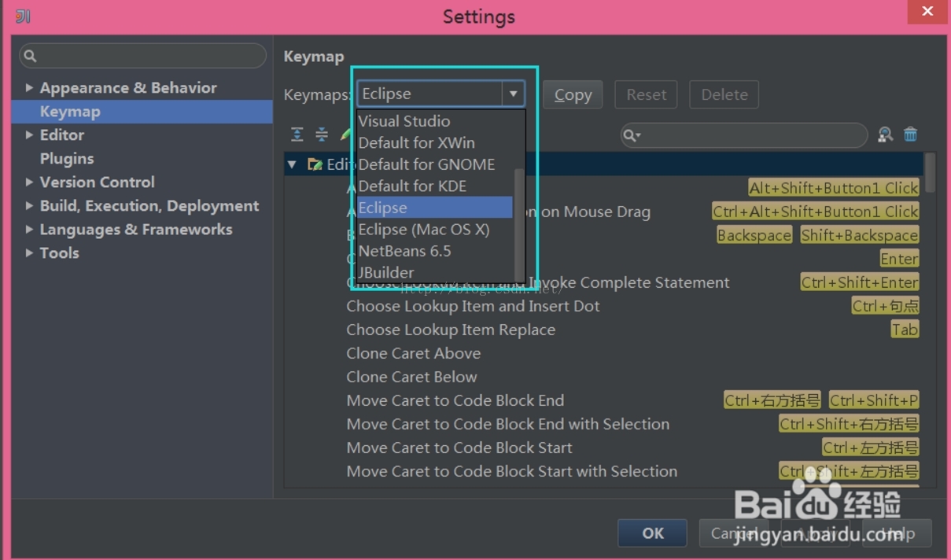Select Move Caret to Code Block End with Selection
Screen dimensions: 951x560
pos(508,424)
